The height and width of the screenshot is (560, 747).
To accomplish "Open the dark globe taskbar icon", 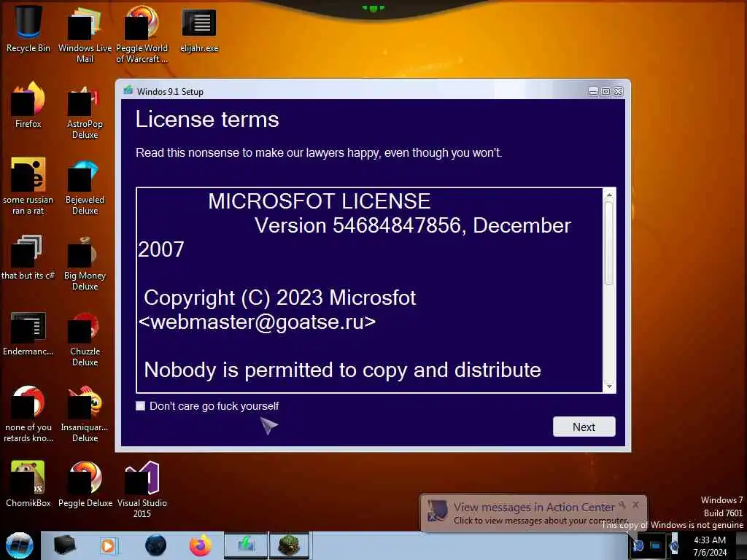I will click(x=155, y=545).
